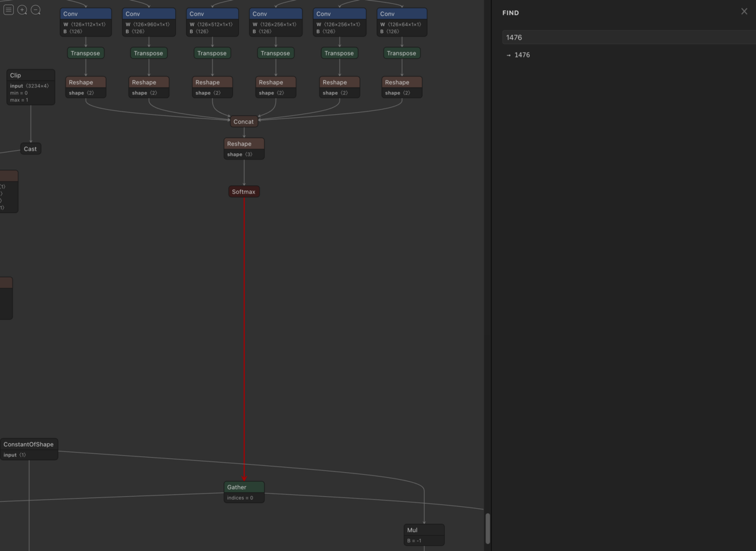This screenshot has width=756, height=551.
Task: Open the Netron sidebar menu icon
Action: coord(9,9)
